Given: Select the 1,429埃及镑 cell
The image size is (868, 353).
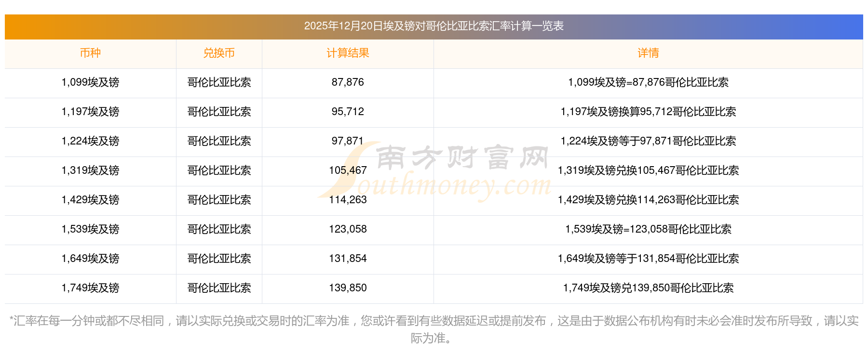Looking at the screenshot, I should tap(90, 200).
